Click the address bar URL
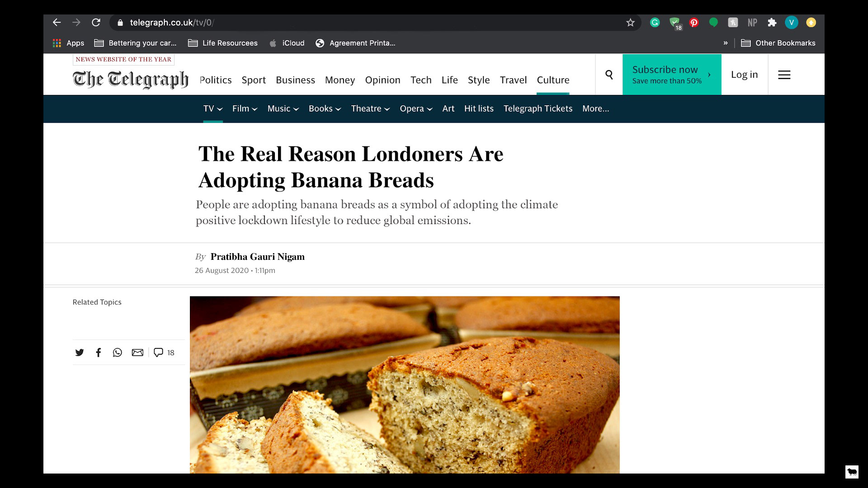The height and width of the screenshot is (488, 868). pos(172,23)
